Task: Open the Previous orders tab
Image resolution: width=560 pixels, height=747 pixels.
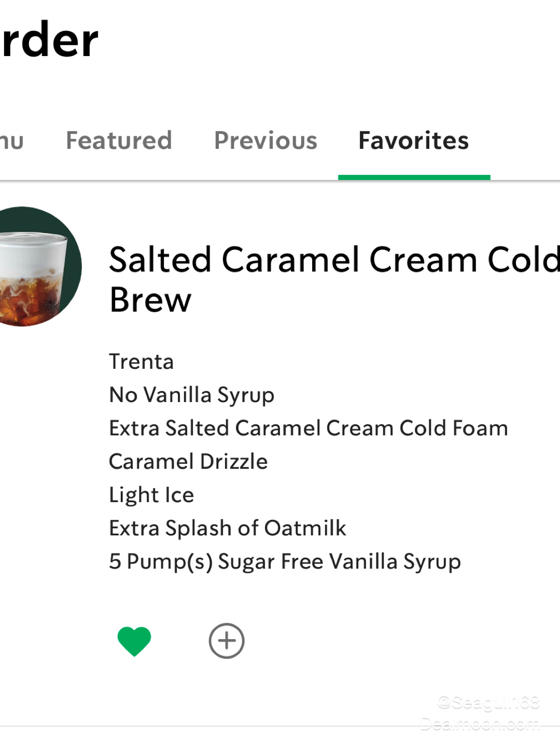Action: pos(265,141)
